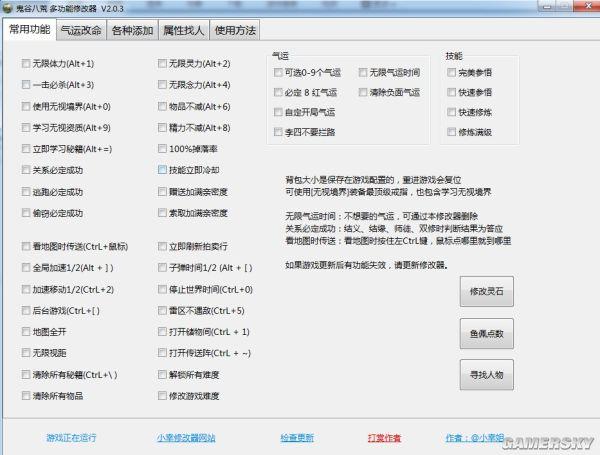Click the 游戏正在运行 status text
Image resolution: width=600 pixels, height=455 pixels.
point(71,438)
